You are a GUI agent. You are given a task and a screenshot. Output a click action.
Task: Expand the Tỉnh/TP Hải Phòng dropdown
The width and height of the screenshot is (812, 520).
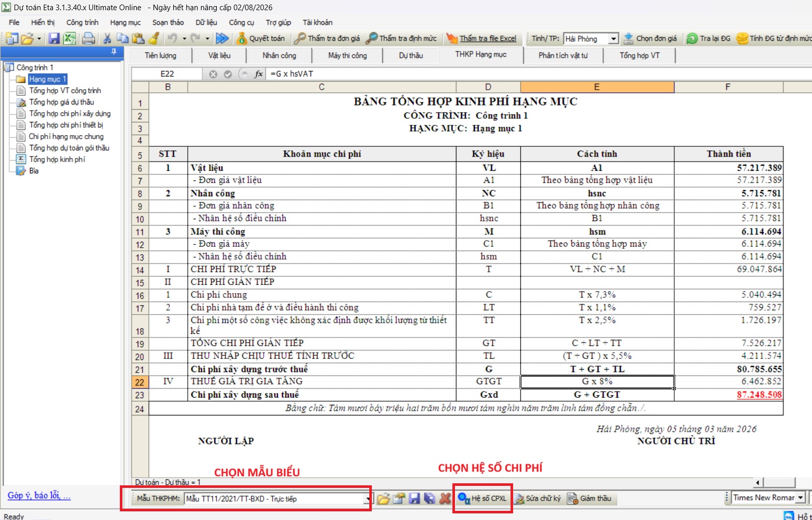point(614,39)
